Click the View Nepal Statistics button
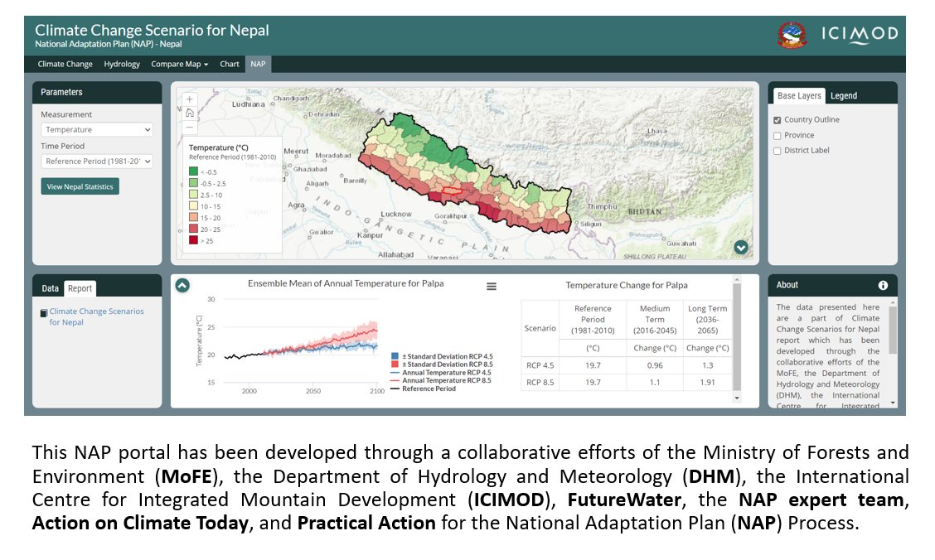 point(80,186)
